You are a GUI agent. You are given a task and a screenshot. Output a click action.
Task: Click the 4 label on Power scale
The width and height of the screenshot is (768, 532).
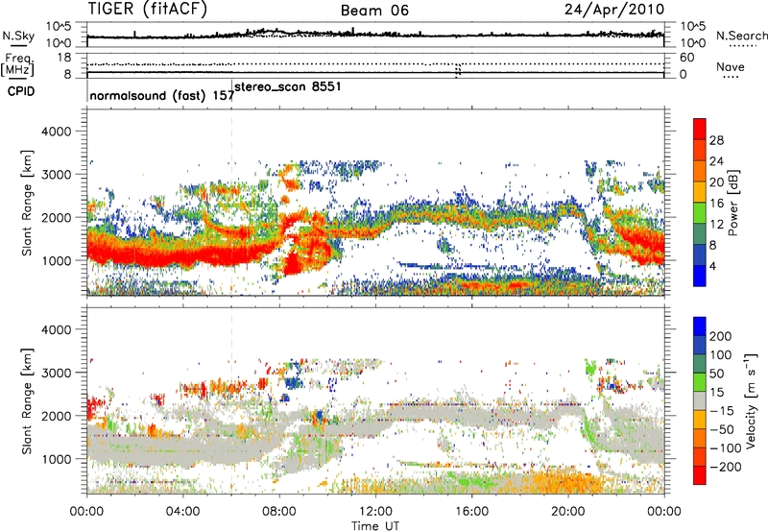[x=712, y=266]
